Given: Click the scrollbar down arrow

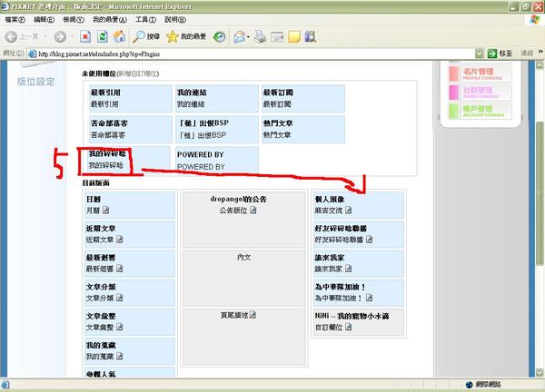Looking at the screenshot, I should tap(540, 373).
